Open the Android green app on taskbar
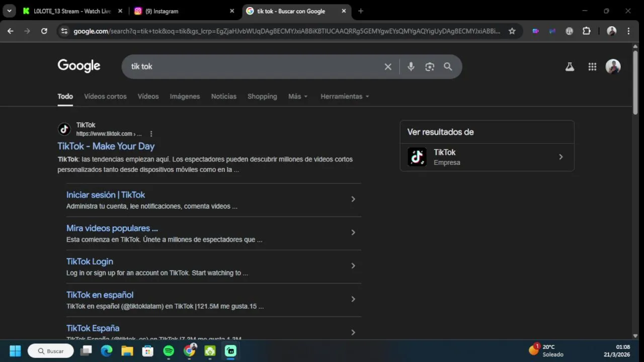The width and height of the screenshot is (644, 362). (210, 351)
